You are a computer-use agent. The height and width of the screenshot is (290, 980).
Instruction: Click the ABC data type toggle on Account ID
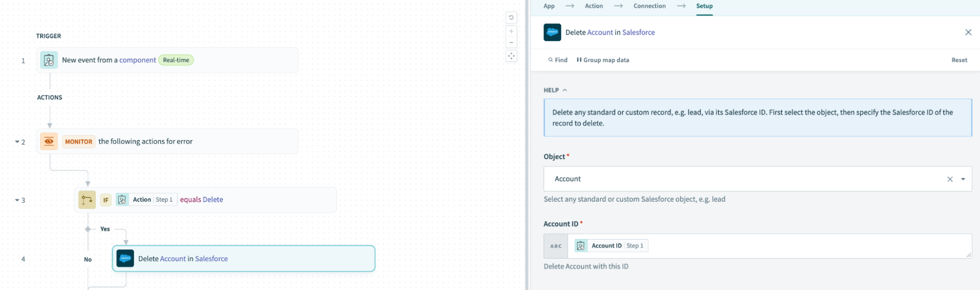[x=555, y=245]
